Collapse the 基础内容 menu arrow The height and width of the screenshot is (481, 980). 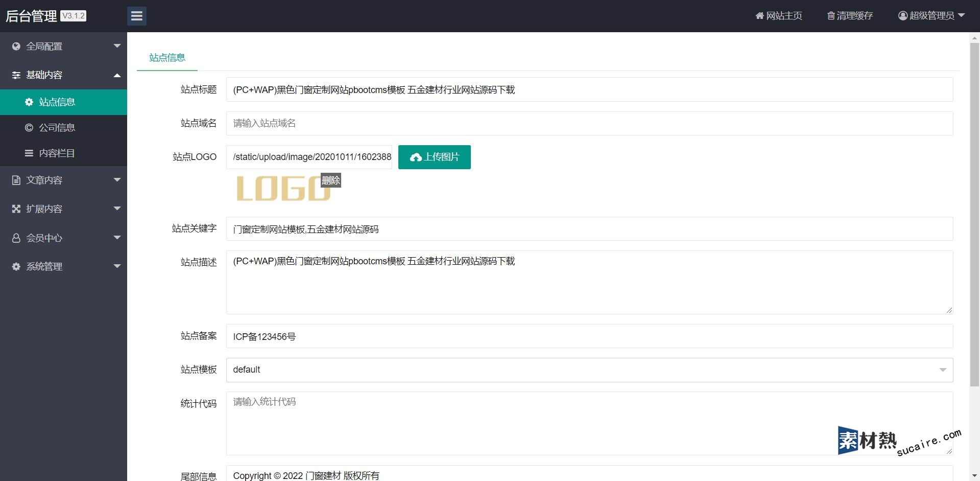[117, 75]
